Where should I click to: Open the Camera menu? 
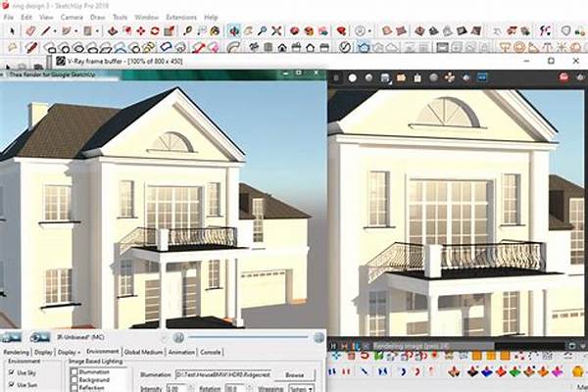72,17
